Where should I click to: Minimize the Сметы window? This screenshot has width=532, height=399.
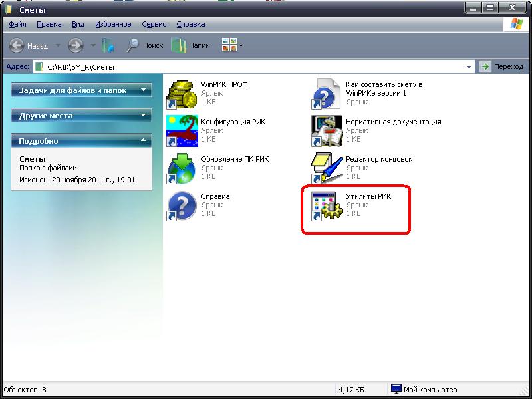click(x=473, y=7)
